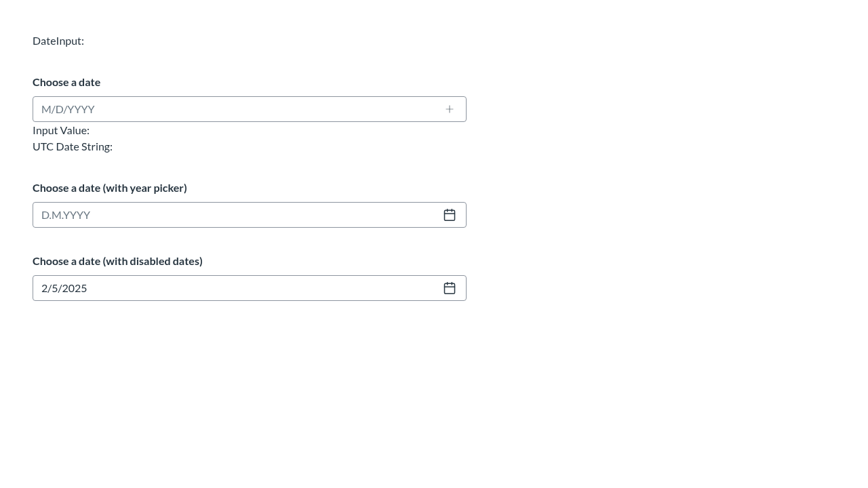
Task: Open calendar icon of year picker field
Action: tap(450, 215)
